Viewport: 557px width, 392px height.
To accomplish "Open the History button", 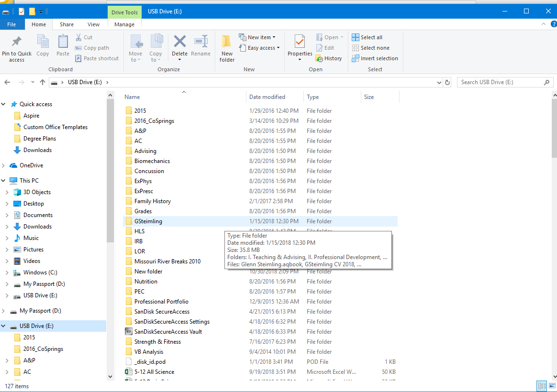I will 329,58.
